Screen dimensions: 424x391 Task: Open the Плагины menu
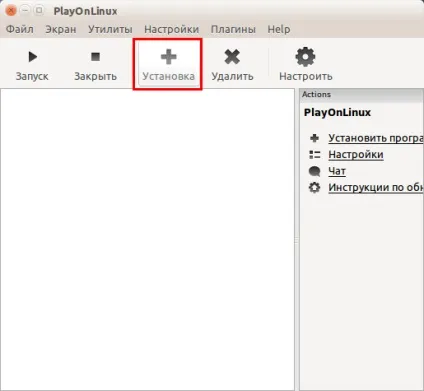(233, 29)
